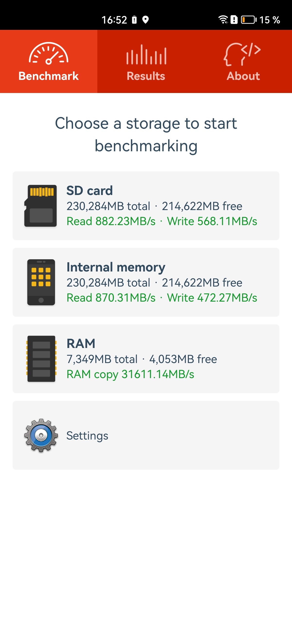The height and width of the screenshot is (644, 292).
Task: Switch to the About tab label
Action: click(243, 76)
